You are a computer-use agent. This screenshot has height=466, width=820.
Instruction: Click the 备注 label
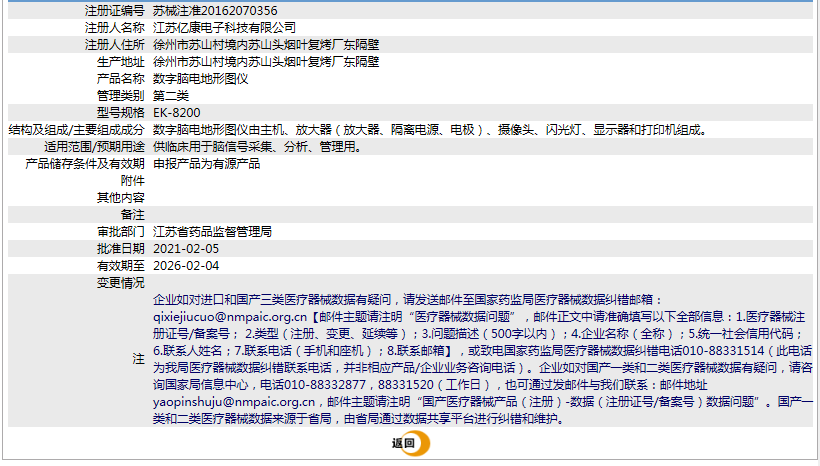(x=132, y=215)
